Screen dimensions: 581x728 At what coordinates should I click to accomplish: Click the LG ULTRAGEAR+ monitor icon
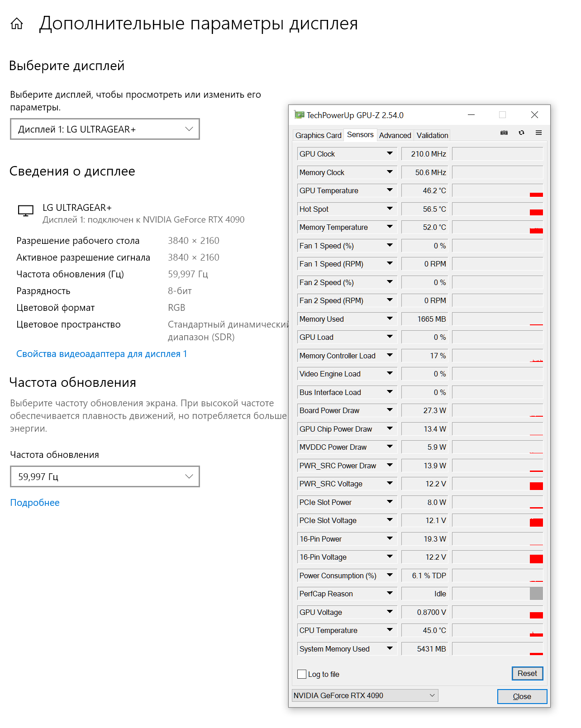click(x=26, y=211)
